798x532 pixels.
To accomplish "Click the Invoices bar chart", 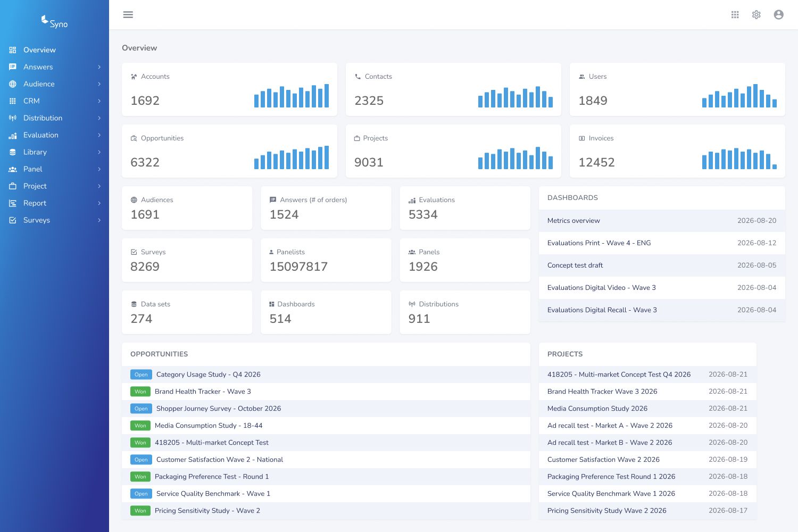I will (739, 159).
